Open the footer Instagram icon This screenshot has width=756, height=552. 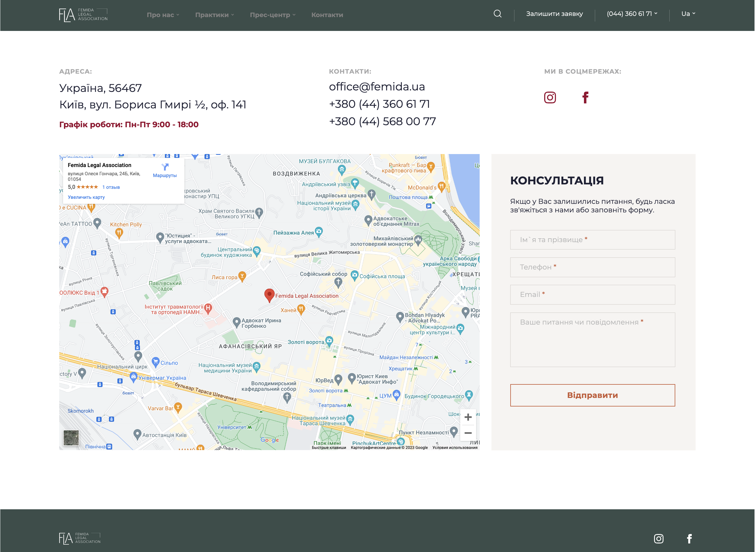tap(659, 539)
